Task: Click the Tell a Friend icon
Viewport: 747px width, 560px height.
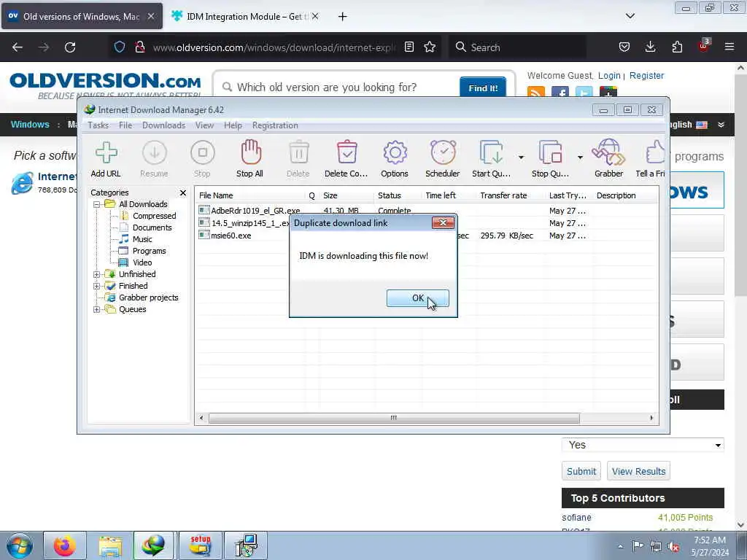Action: (x=651, y=159)
